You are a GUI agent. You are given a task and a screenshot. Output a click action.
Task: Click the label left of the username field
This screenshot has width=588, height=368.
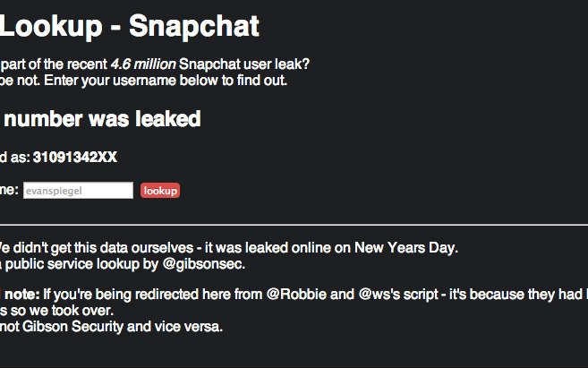click(8, 191)
